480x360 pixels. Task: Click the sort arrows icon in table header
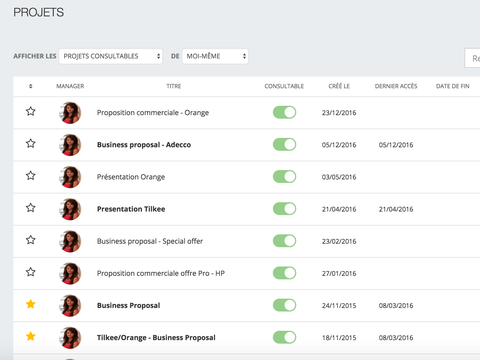pos(31,86)
